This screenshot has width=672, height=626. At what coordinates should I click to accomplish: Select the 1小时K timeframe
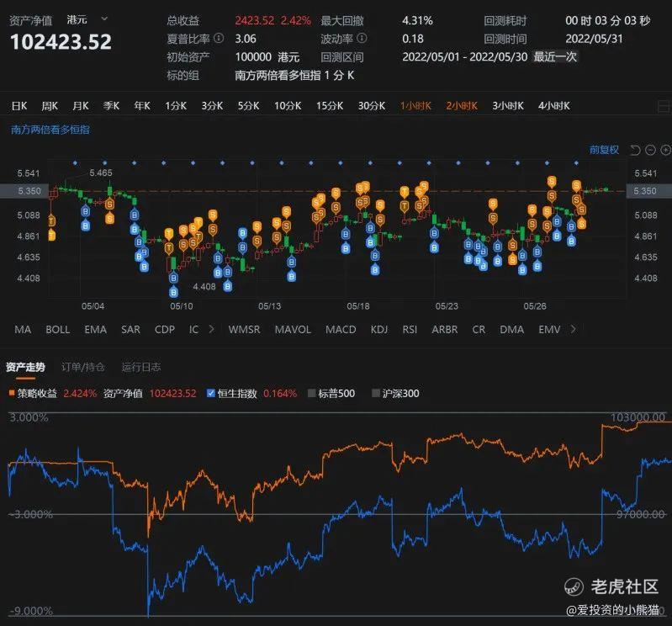(x=415, y=105)
